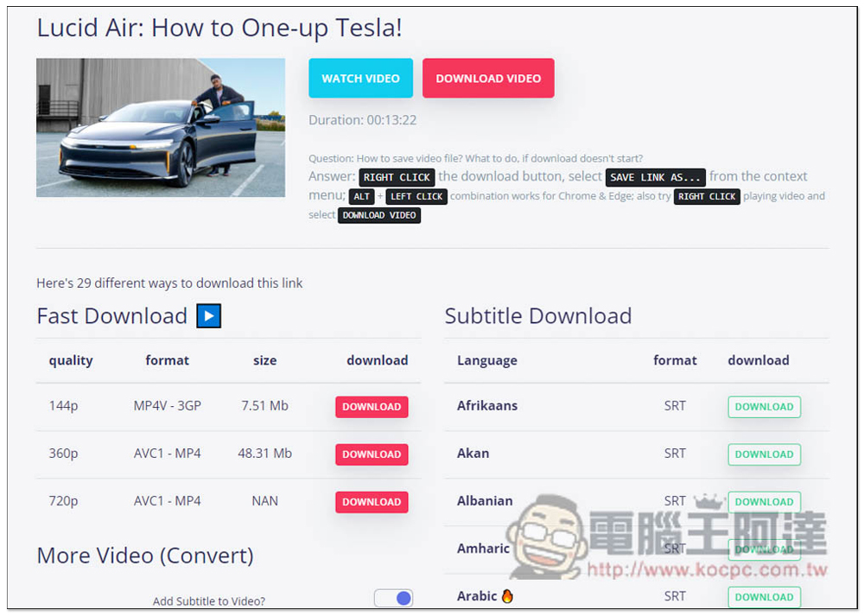Click the Lucid Air video thumbnail
Viewport: 864px width, 616px height.
coord(161,128)
